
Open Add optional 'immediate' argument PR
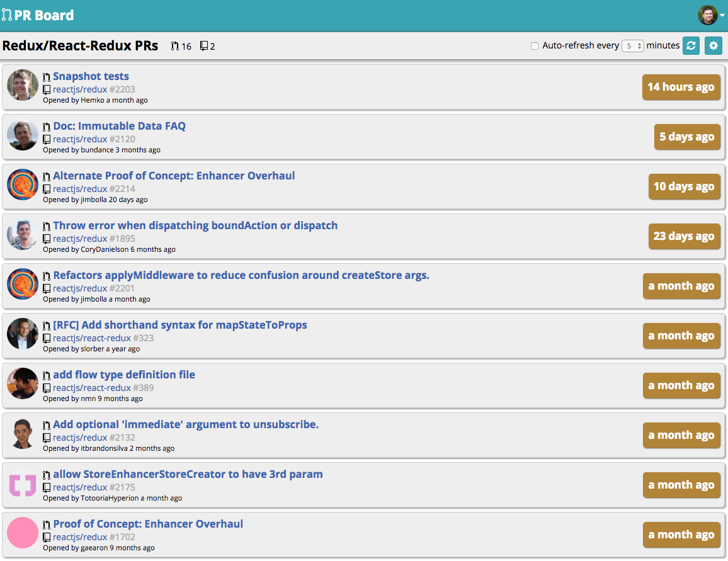186,424
